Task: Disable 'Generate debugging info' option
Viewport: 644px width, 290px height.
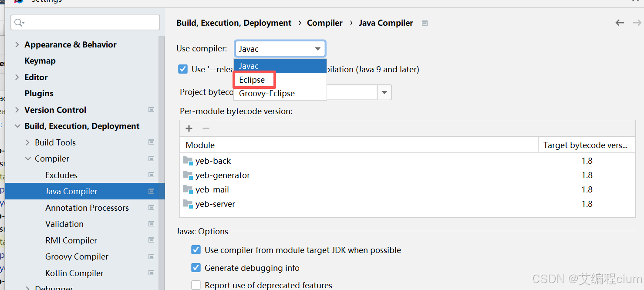Action: click(x=196, y=268)
